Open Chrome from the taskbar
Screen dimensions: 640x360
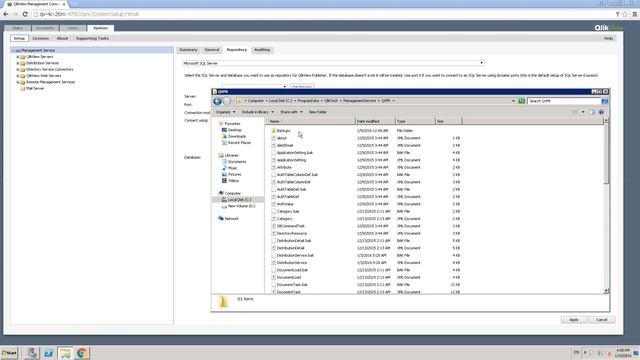pos(82,353)
